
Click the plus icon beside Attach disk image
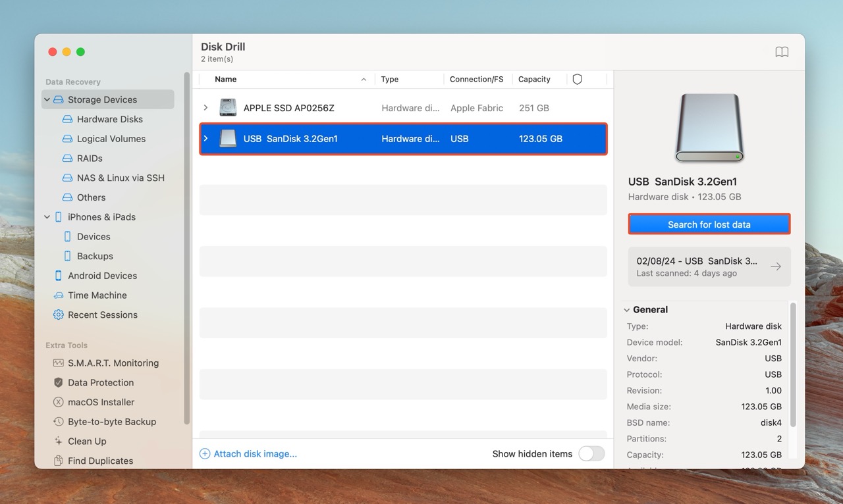[x=205, y=454]
